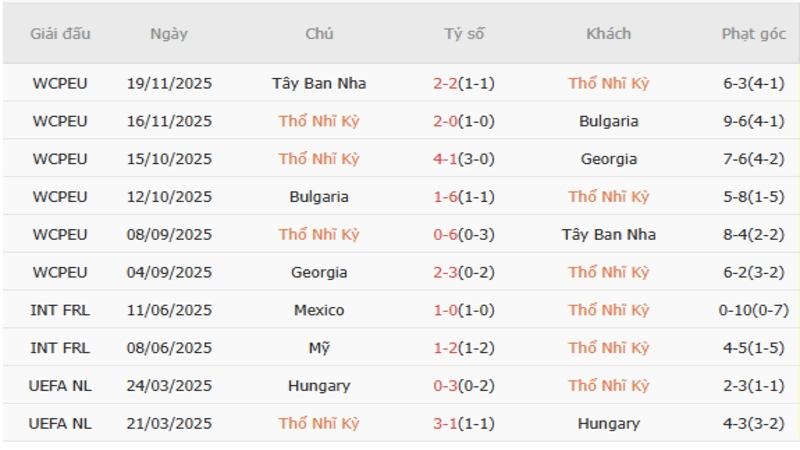Open Hungary home team in 24/03/2025 match
Image resolution: width=800 pixels, height=450 pixels.
pos(319,386)
